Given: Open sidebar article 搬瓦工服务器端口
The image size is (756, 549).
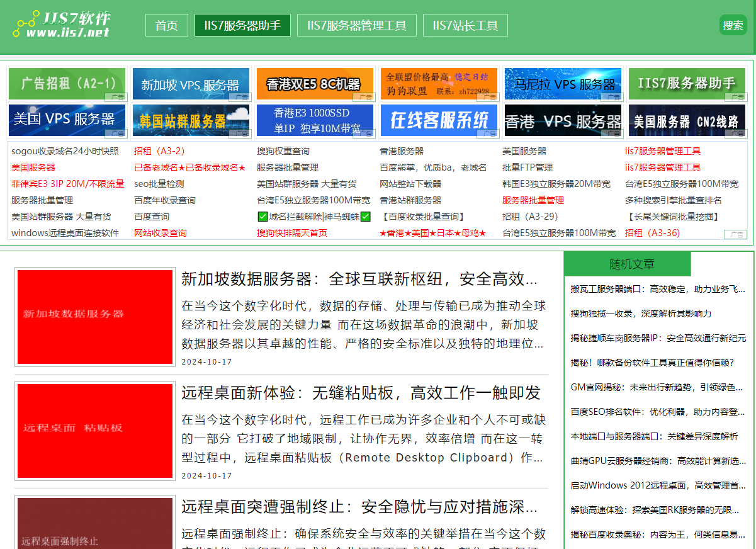Looking at the screenshot, I should pos(658,289).
